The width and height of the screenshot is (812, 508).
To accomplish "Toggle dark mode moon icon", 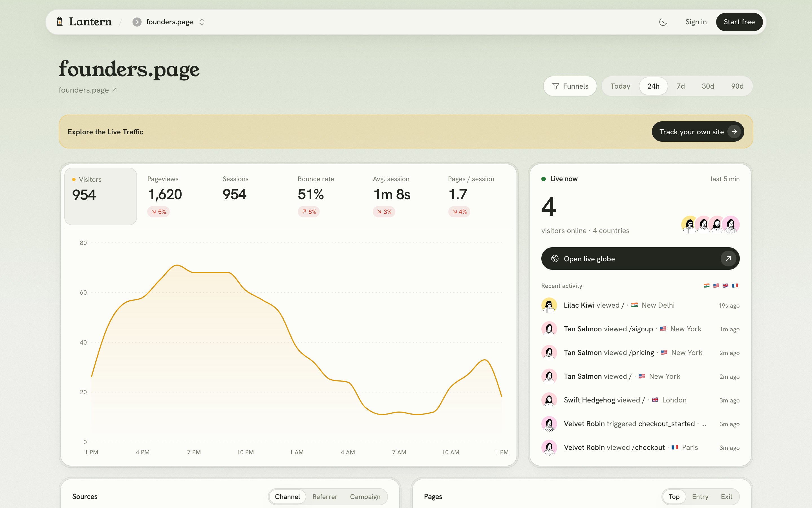I will 663,22.
